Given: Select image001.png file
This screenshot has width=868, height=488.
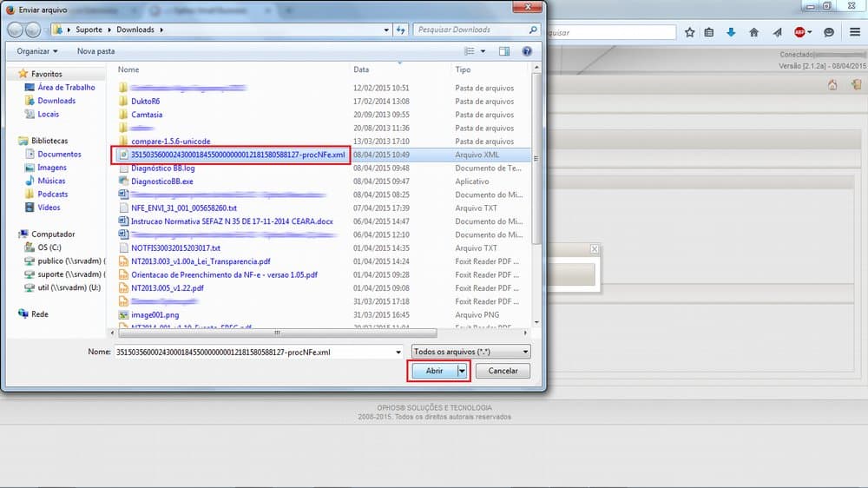Looking at the screenshot, I should click(x=155, y=314).
